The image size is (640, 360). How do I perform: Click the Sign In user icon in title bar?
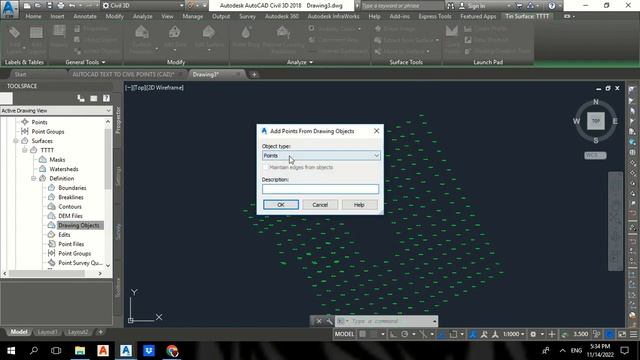click(462, 6)
